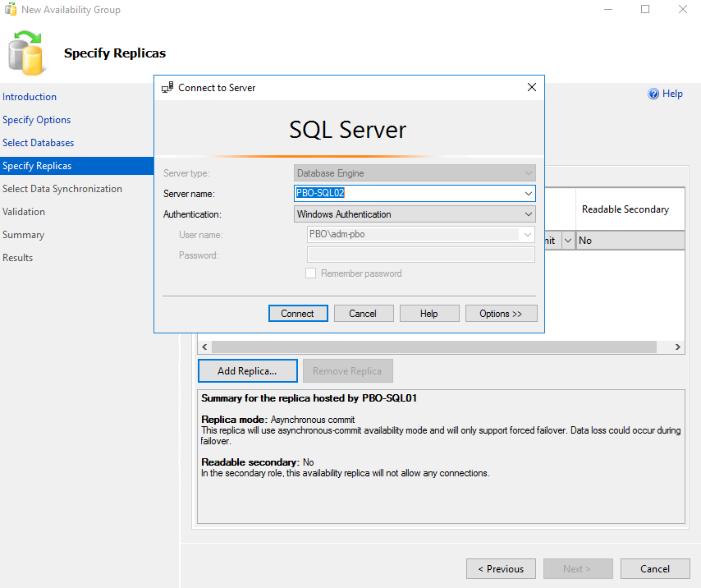The image size is (701, 588).
Task: Open the Authentication dropdown
Action: tap(529, 214)
